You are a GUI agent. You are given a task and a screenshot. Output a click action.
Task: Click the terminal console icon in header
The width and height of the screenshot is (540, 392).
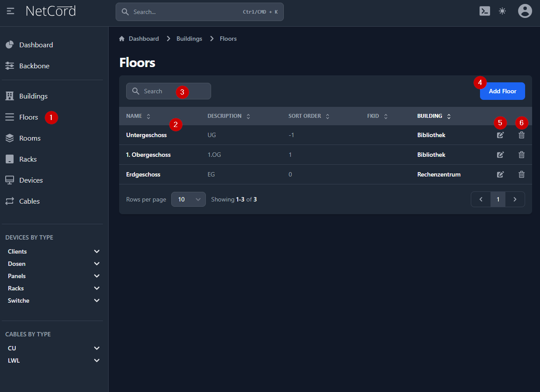click(484, 11)
